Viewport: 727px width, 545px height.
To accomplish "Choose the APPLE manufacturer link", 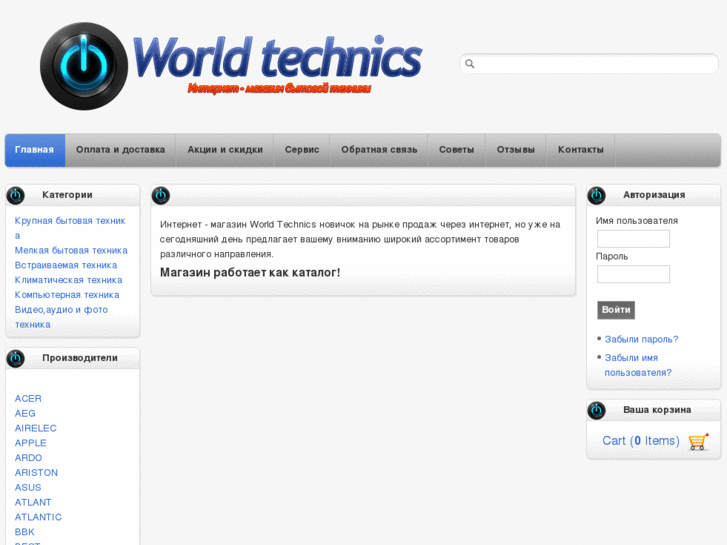I will point(31,443).
